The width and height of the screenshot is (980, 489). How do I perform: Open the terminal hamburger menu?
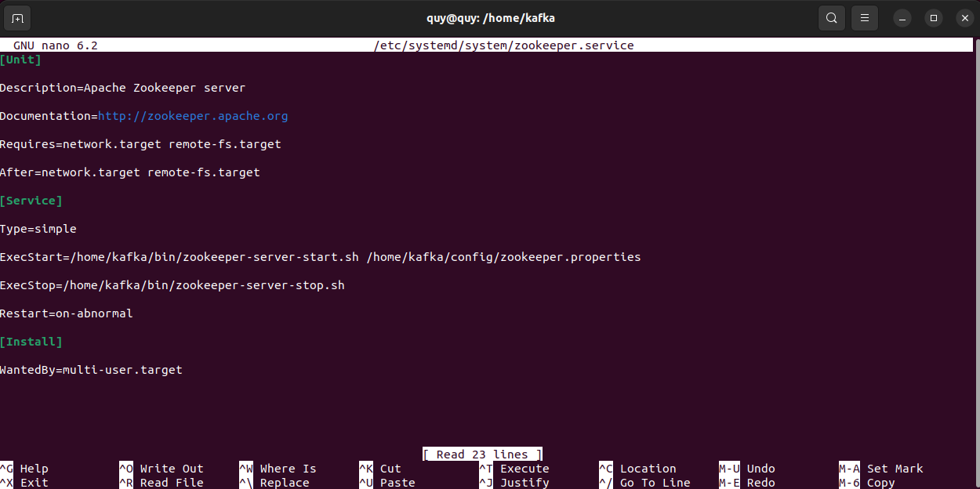[864, 17]
